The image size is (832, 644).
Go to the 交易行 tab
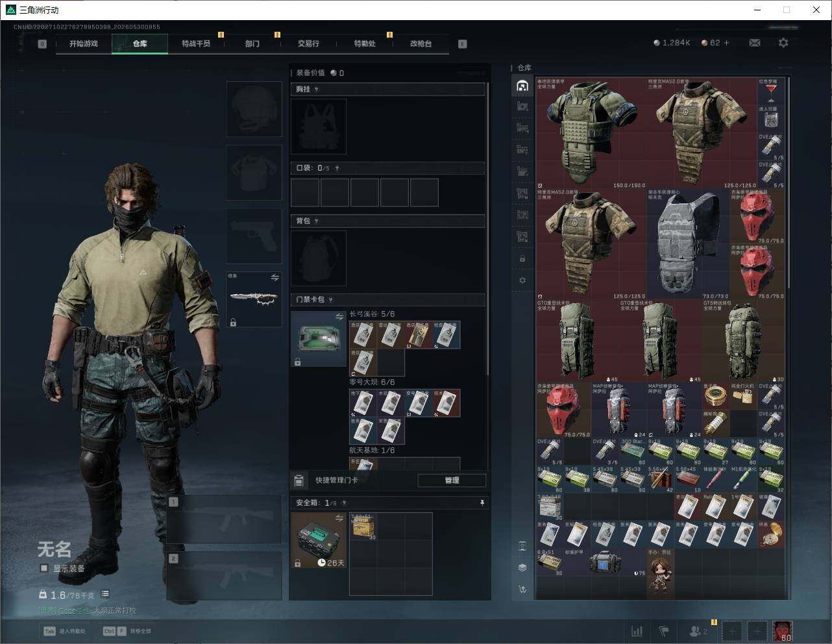pyautogui.click(x=308, y=43)
